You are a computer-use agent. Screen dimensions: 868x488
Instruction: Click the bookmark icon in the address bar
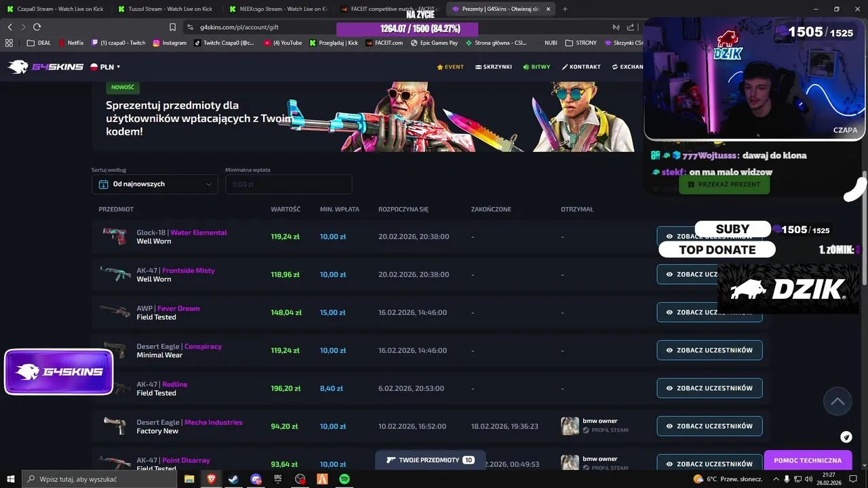tap(172, 27)
